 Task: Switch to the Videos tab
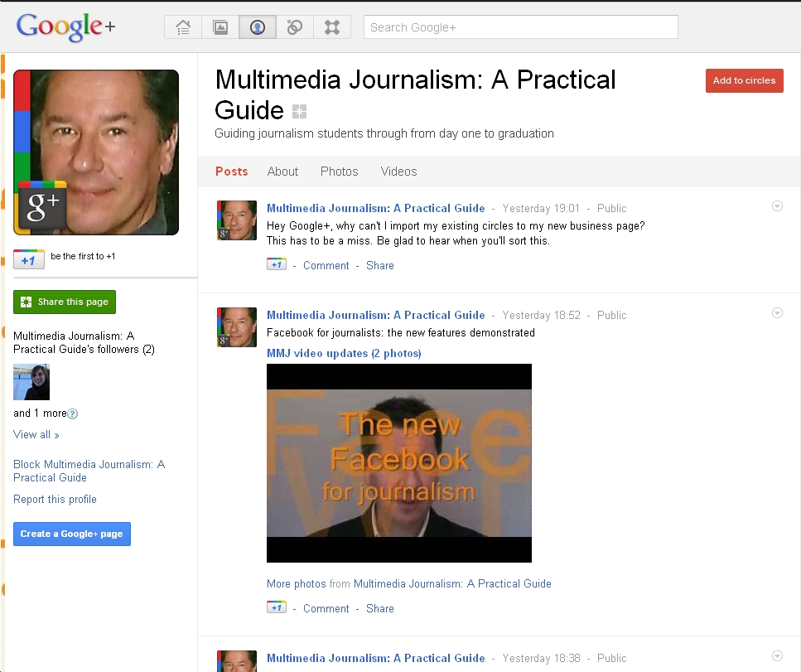tap(398, 172)
